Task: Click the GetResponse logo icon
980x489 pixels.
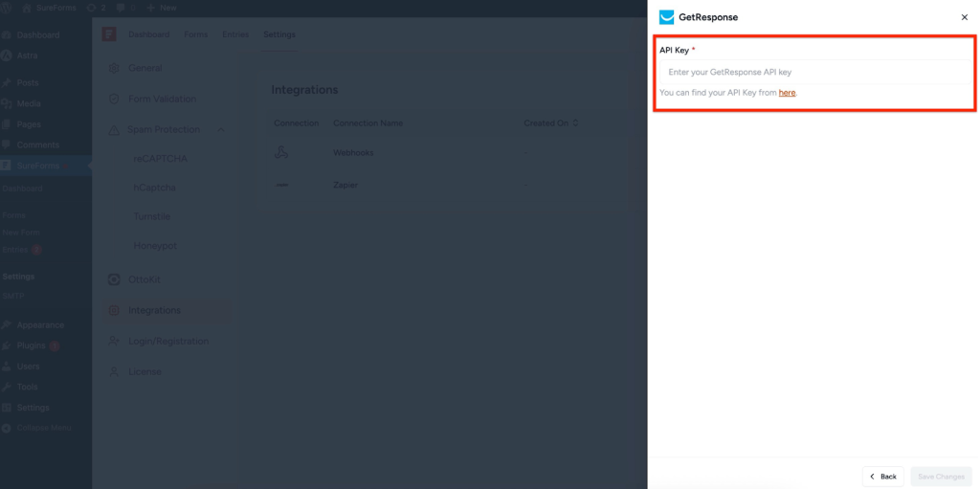Action: (x=666, y=17)
